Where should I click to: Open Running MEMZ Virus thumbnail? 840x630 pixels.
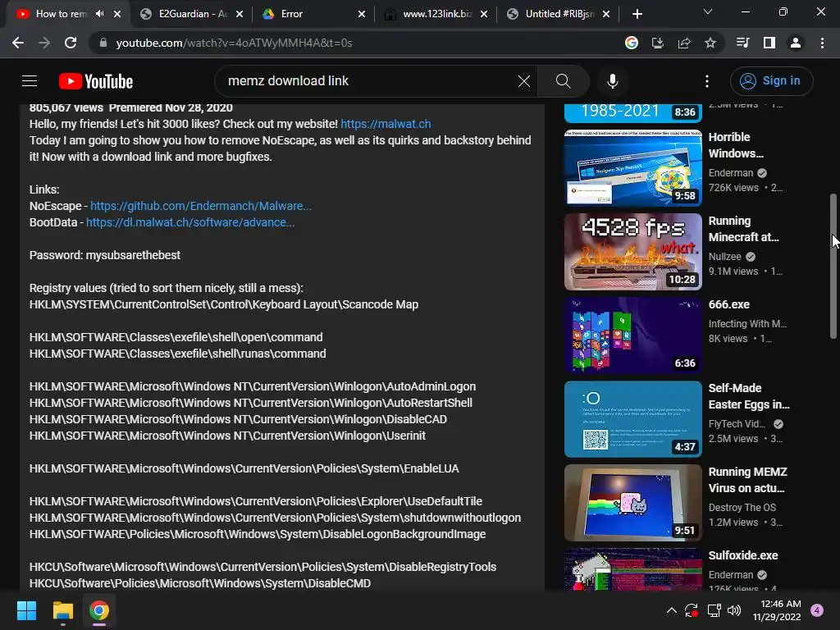pos(632,503)
